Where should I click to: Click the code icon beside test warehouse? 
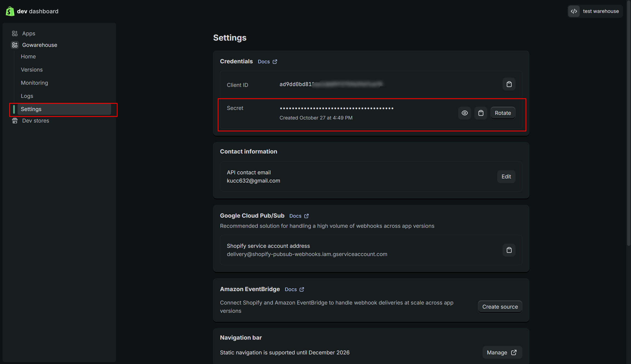tap(574, 11)
